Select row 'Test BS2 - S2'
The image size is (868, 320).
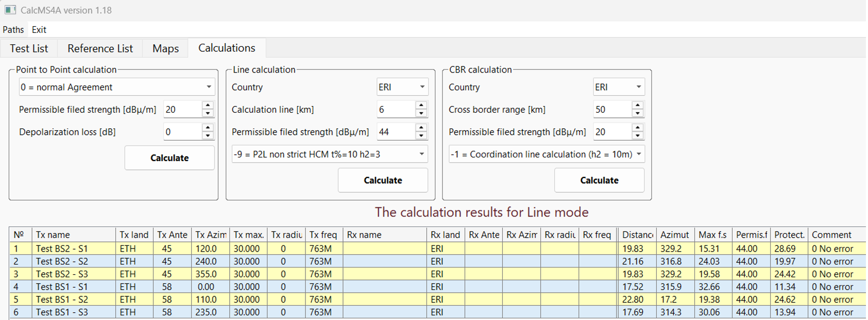438,261
